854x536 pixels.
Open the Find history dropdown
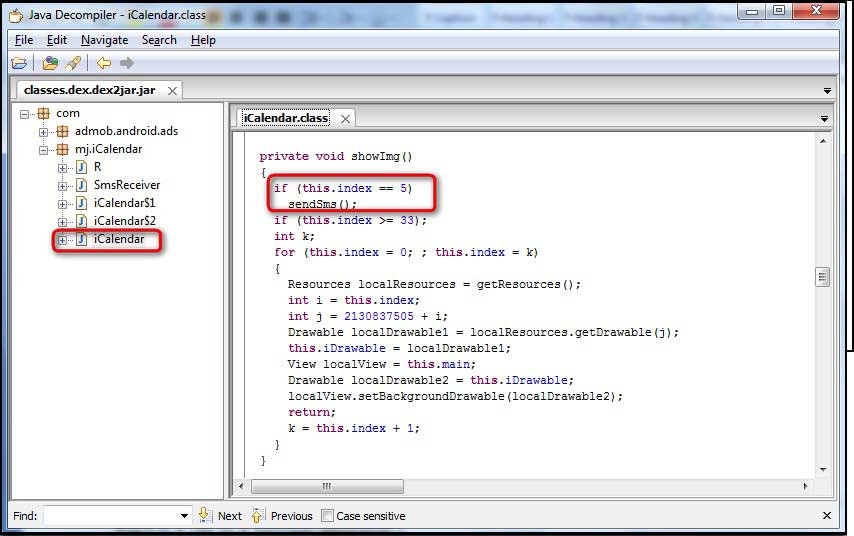pyautogui.click(x=184, y=516)
